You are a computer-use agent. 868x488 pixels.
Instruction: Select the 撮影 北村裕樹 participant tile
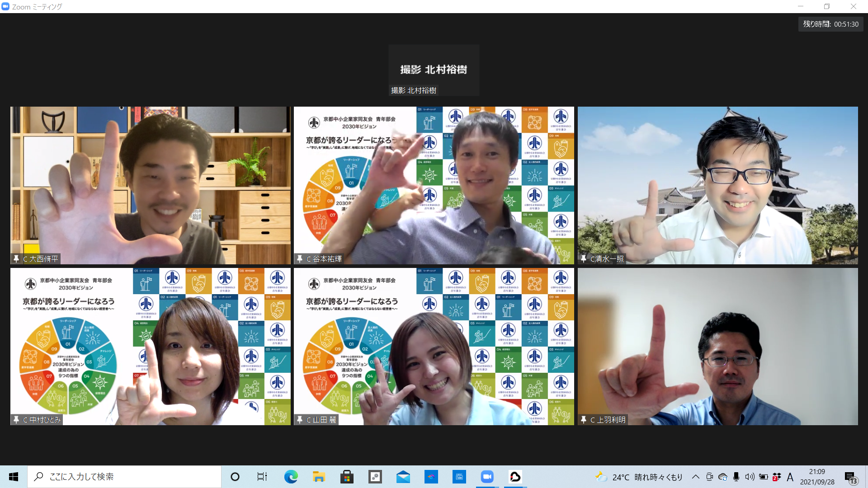pyautogui.click(x=434, y=70)
